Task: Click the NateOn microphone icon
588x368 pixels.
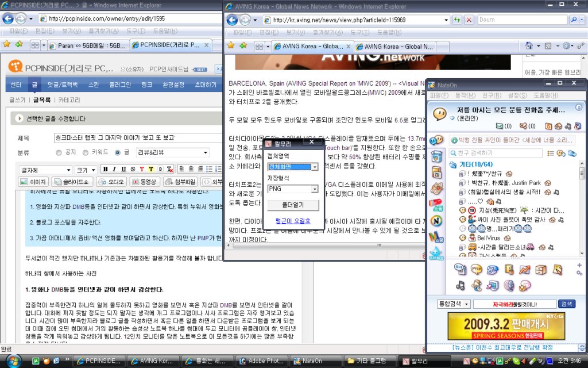Action: coord(509,286)
